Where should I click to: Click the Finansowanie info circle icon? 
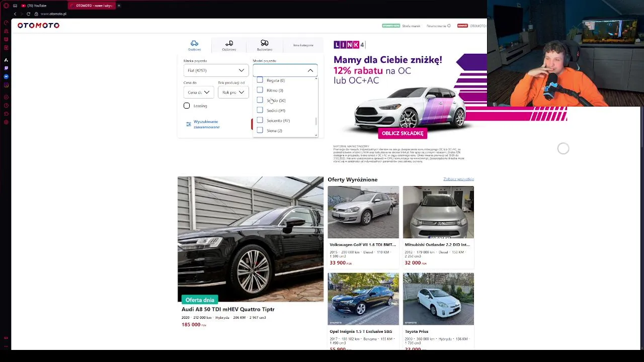click(x=449, y=26)
